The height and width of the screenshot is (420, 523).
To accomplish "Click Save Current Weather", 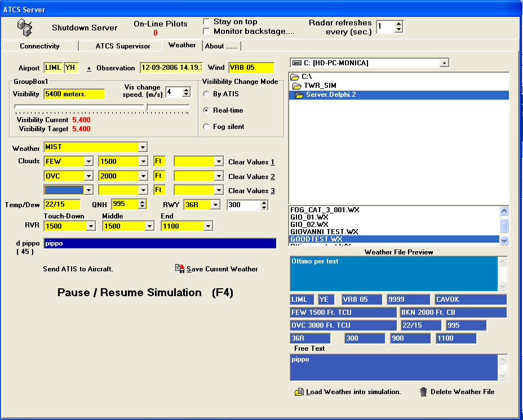I will tap(222, 269).
